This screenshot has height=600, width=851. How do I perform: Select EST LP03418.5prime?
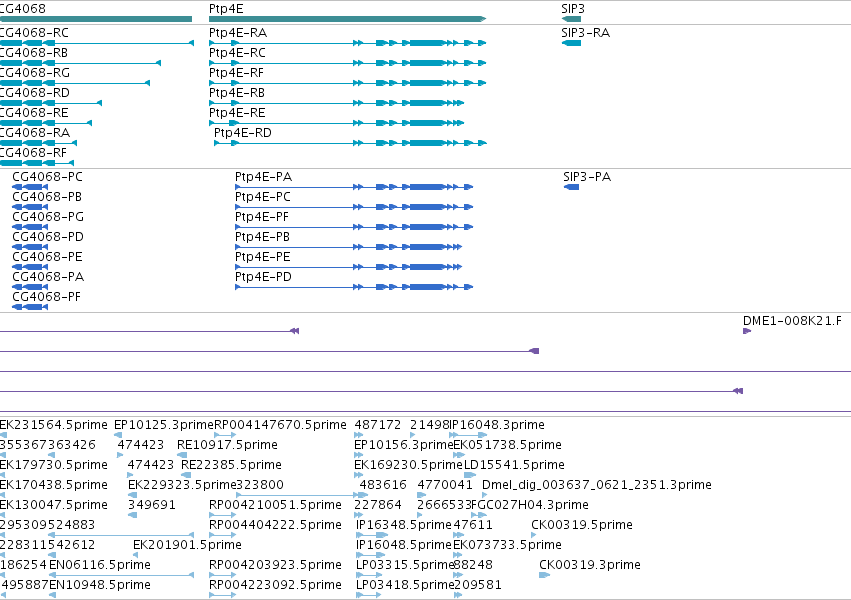405,585
